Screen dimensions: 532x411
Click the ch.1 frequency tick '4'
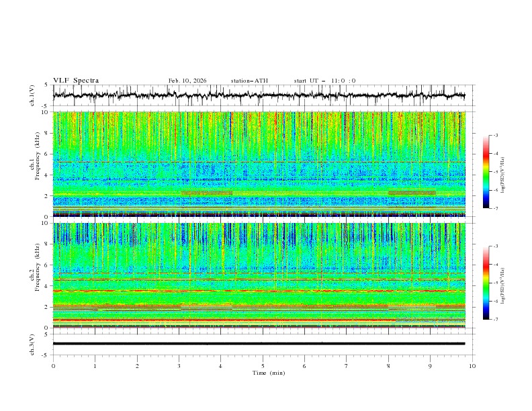click(x=47, y=175)
